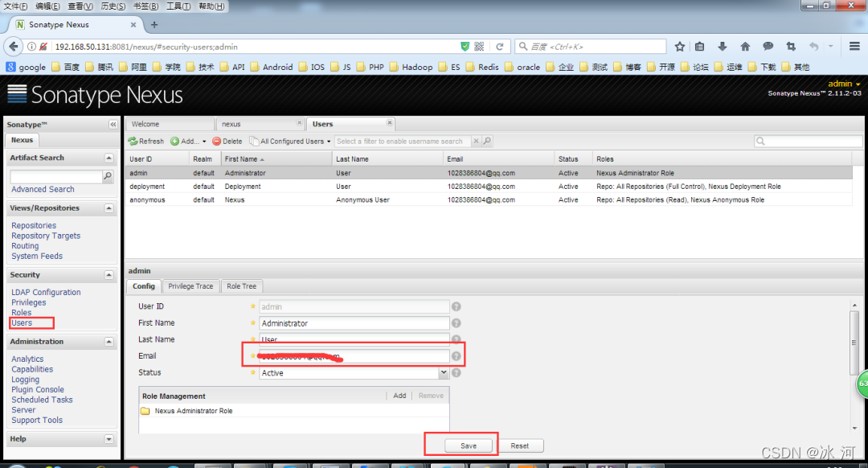Image resolution: width=868 pixels, height=468 pixels.
Task: Select the Config tab
Action: 143,286
